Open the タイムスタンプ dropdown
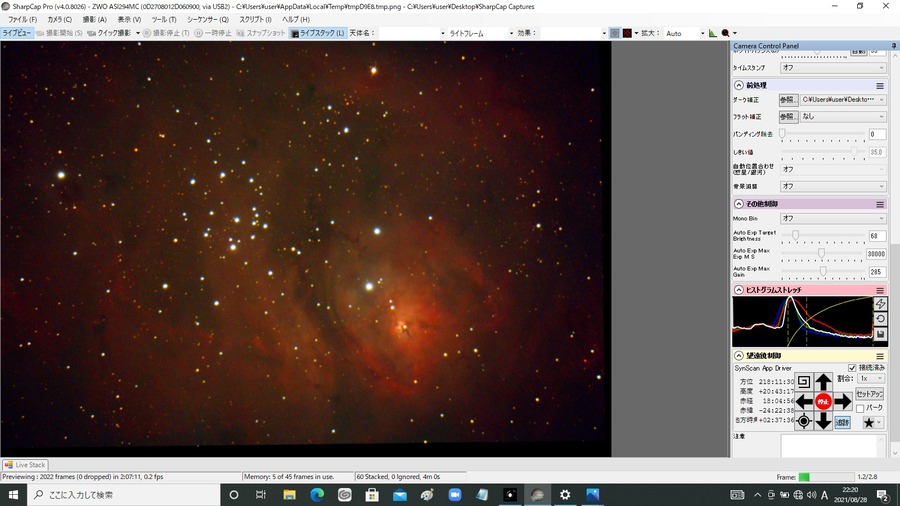Screen dimensions: 900x506 pos(833,68)
